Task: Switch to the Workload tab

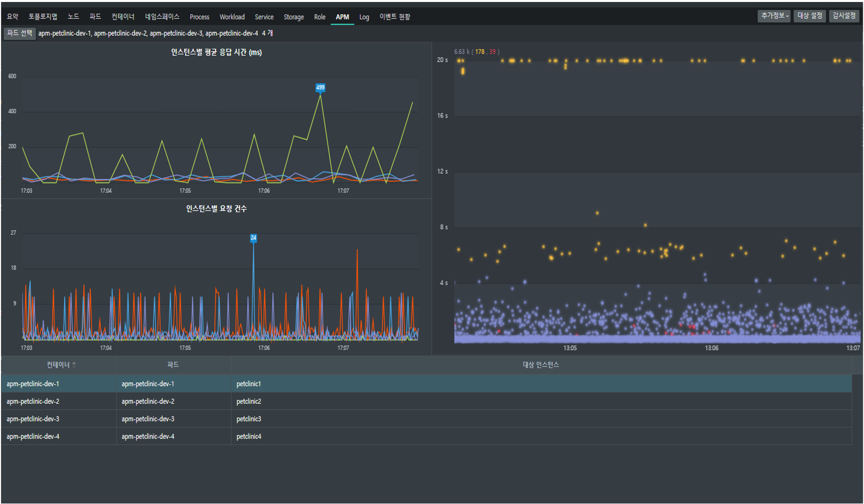Action: coord(232,17)
